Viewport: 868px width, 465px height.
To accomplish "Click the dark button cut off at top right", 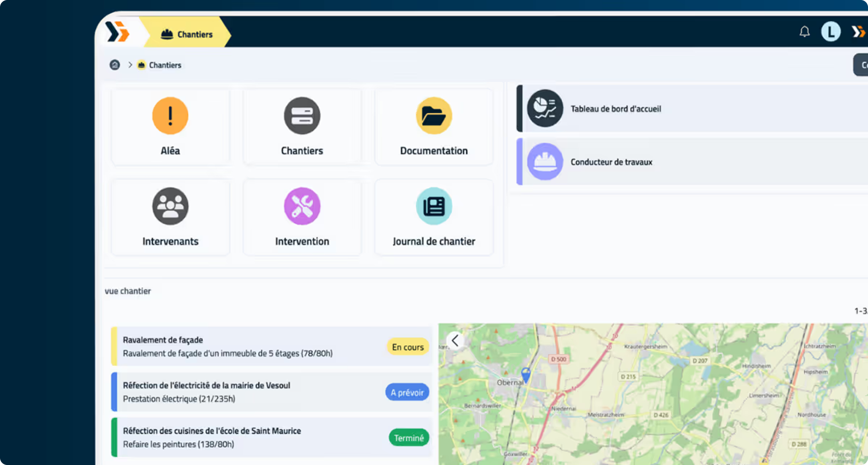I will (861, 65).
